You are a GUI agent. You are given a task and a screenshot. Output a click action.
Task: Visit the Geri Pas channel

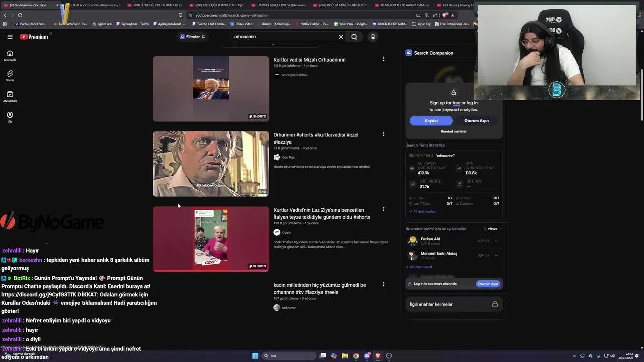coord(288,157)
